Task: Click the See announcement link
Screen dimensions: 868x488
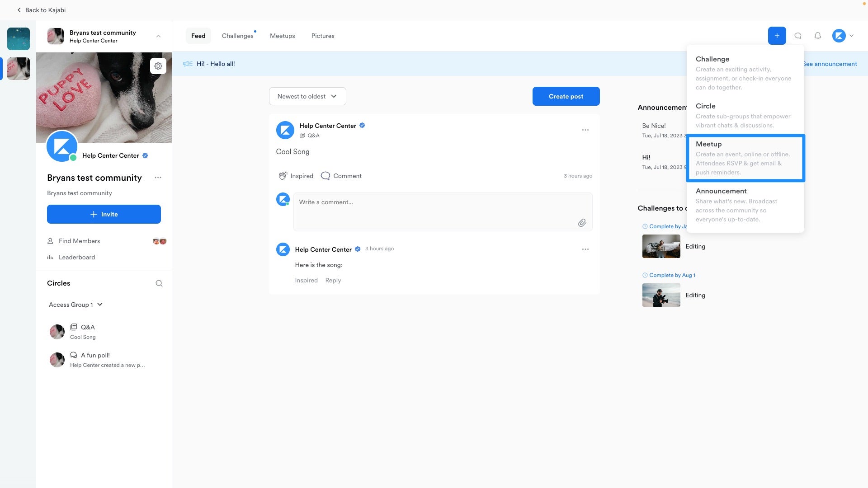Action: pos(830,64)
